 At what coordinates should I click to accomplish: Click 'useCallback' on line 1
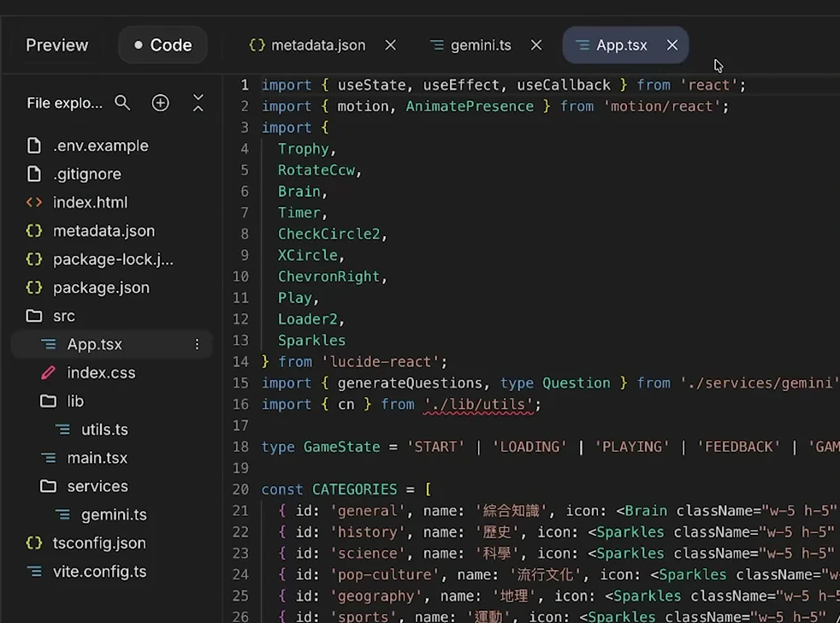coord(564,85)
